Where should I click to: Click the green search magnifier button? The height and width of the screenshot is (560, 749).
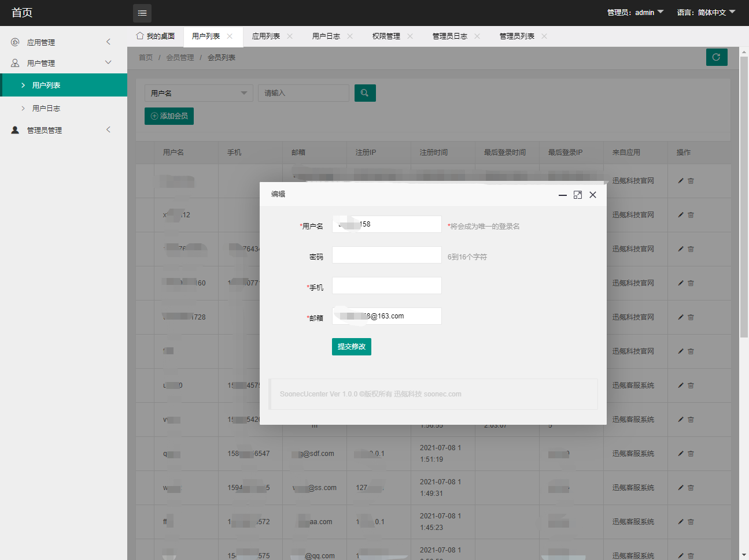coord(365,93)
